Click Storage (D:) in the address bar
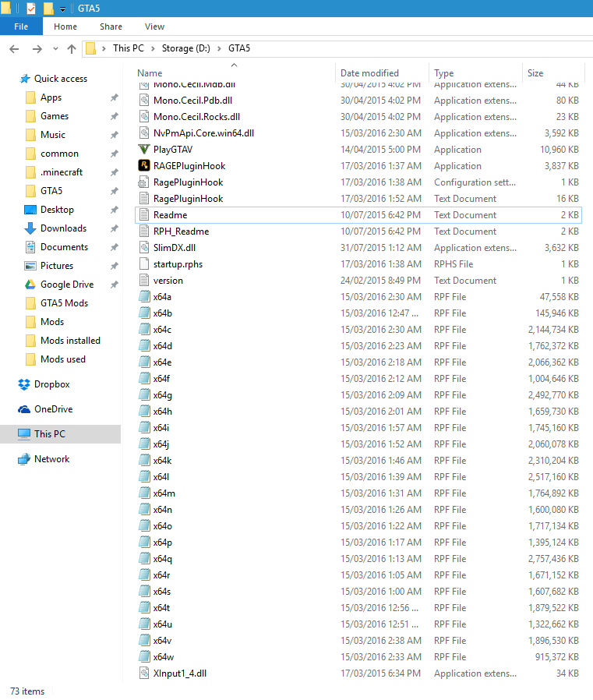This screenshot has height=700, width=593. tap(185, 48)
